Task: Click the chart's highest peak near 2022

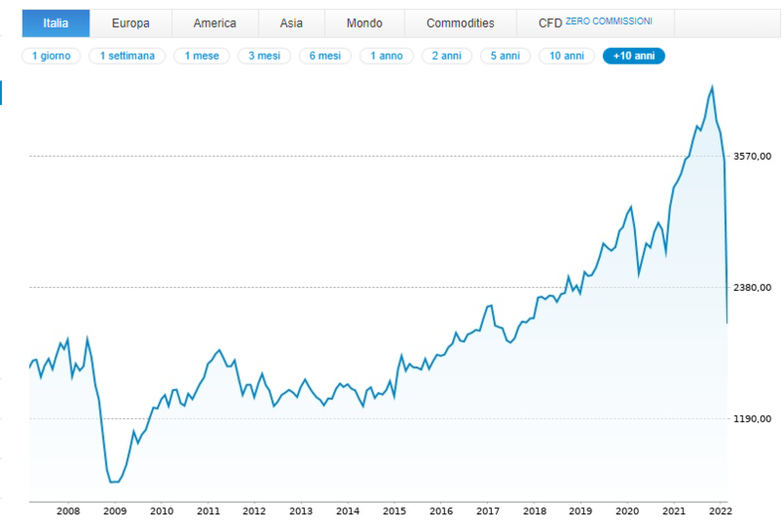Action: click(x=711, y=87)
